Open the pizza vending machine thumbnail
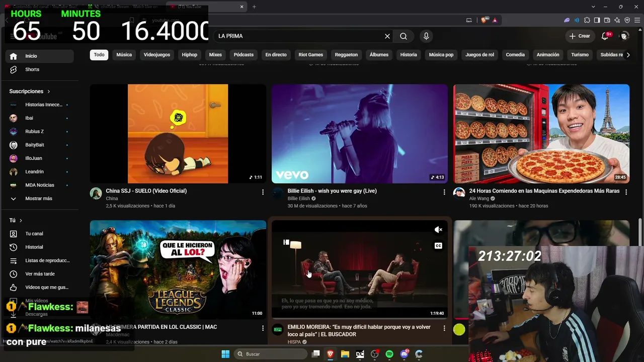Viewport: 644px width, 362px height. [541, 134]
